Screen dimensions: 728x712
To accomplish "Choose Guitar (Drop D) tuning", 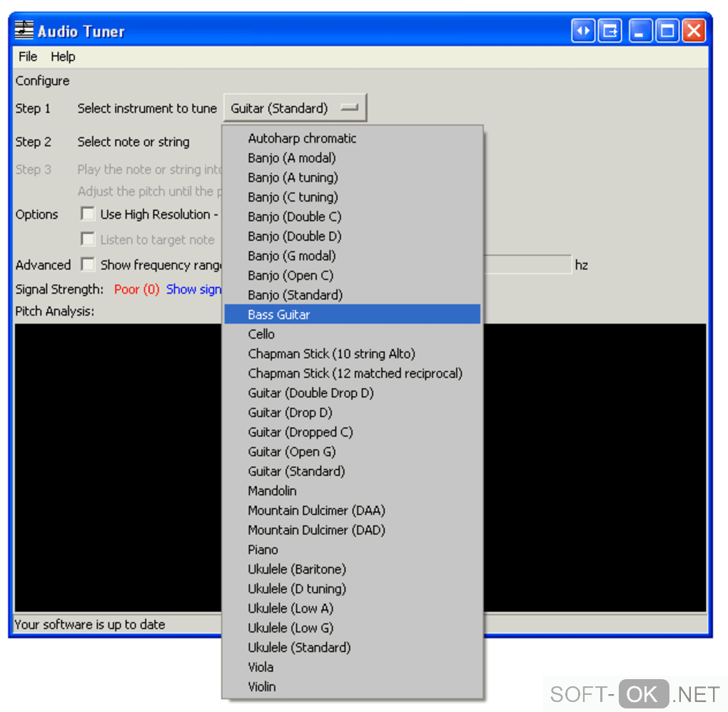I will 353,413.
